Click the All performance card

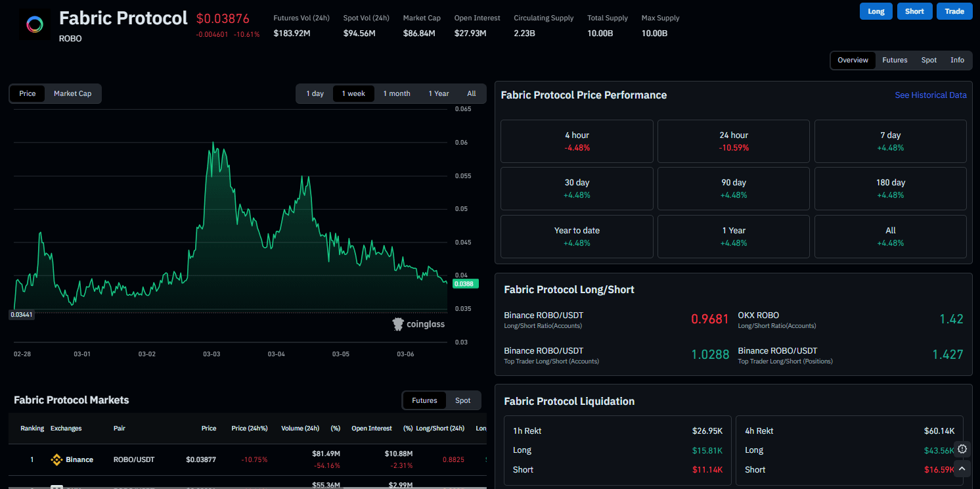tap(891, 237)
